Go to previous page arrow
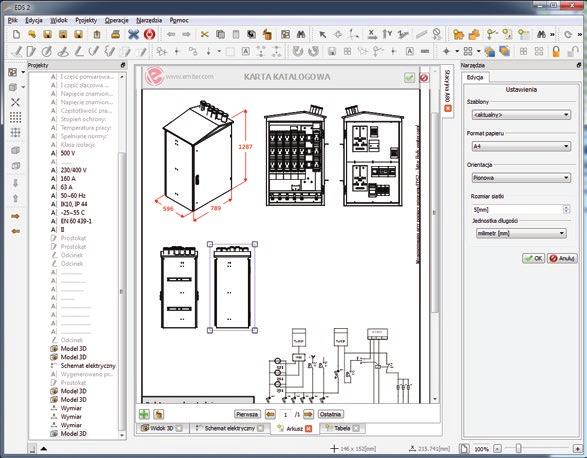 pyautogui.click(x=270, y=414)
